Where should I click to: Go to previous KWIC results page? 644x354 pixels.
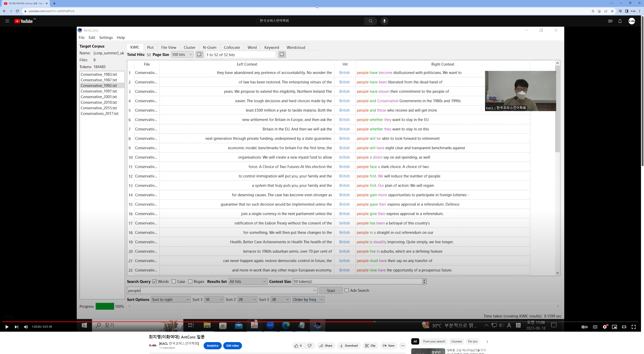[199, 55]
